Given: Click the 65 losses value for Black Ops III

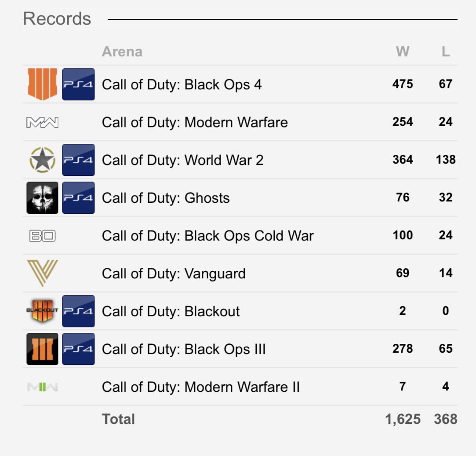Looking at the screenshot, I should (445, 348).
